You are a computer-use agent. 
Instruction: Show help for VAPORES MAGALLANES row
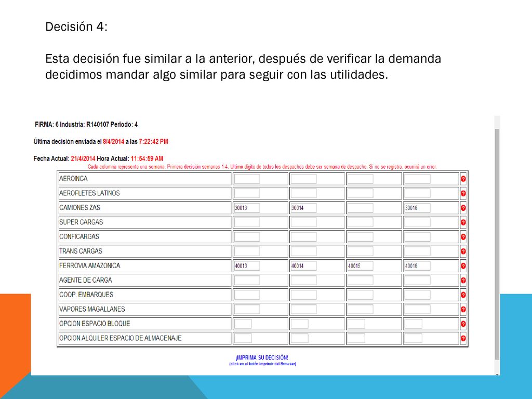[x=463, y=310]
